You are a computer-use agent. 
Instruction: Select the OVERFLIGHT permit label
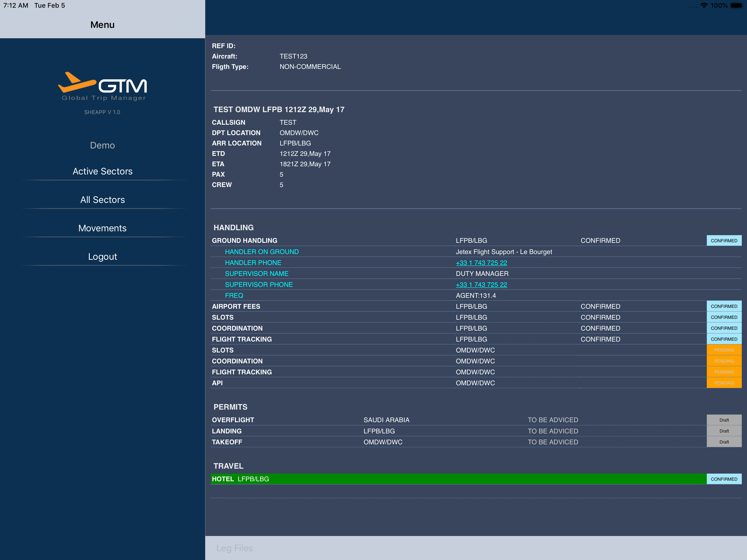(x=233, y=420)
